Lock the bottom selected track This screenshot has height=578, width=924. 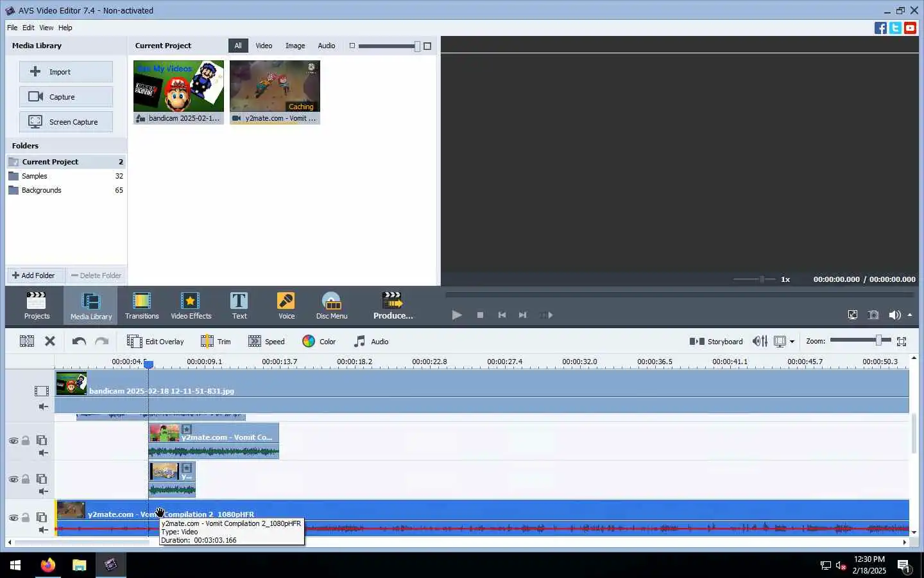(26, 518)
